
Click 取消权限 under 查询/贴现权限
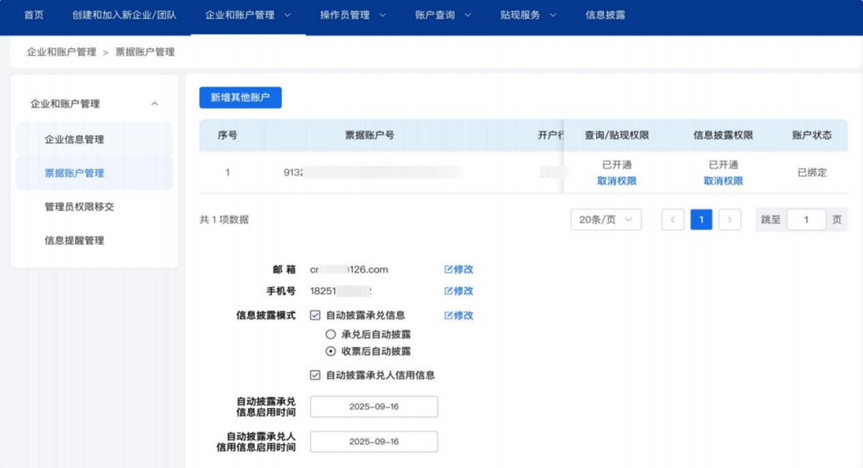617,181
